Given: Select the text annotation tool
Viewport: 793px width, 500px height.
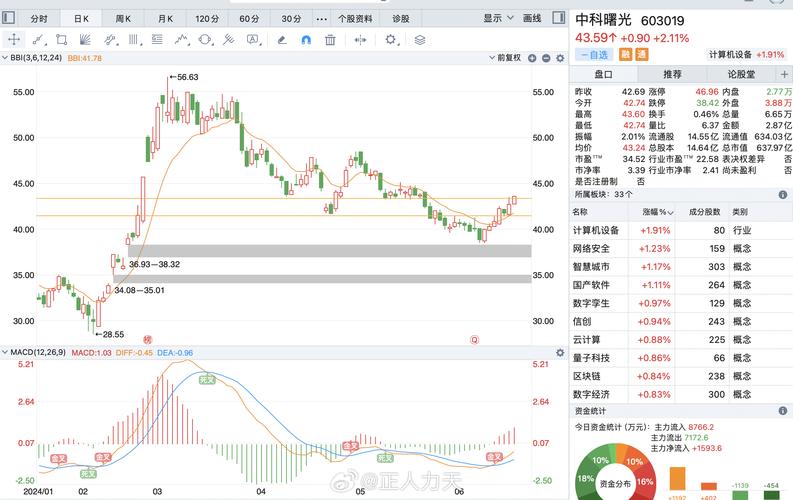Looking at the screenshot, I should [x=255, y=40].
